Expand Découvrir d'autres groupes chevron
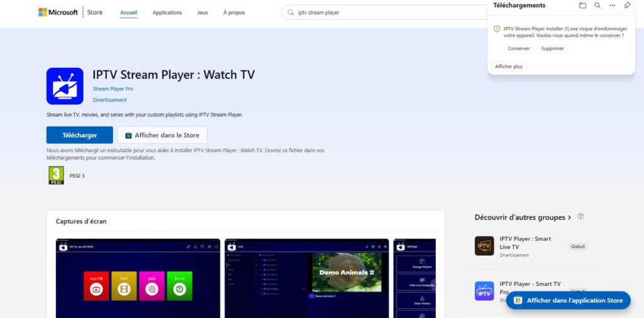This screenshot has height=318, width=644. click(569, 218)
